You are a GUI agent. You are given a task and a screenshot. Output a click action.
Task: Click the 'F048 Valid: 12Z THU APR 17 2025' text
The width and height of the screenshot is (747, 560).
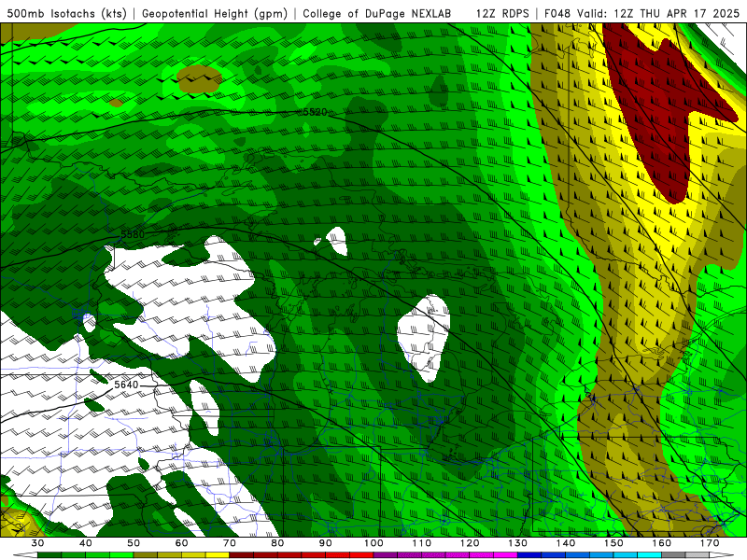641,14
